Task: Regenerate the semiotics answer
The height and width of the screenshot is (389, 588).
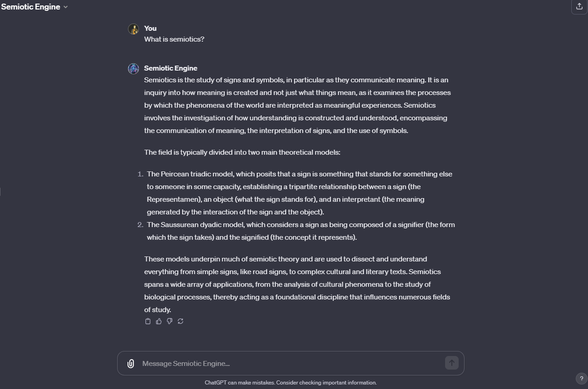Action: (x=180, y=321)
